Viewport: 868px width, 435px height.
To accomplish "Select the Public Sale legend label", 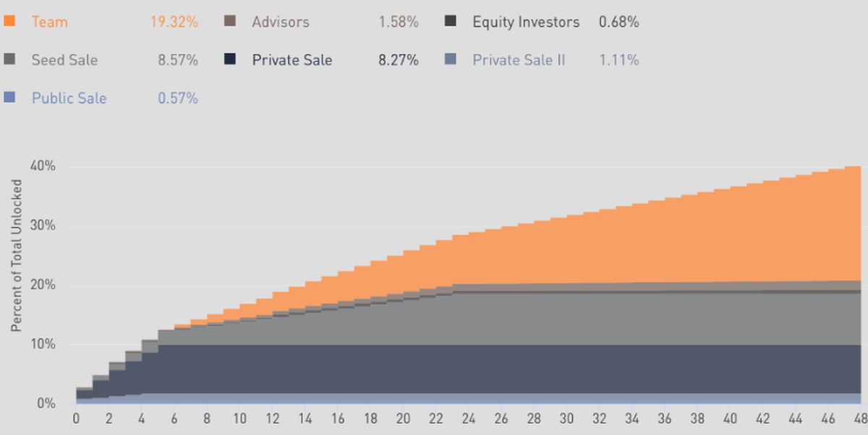I will [x=69, y=98].
